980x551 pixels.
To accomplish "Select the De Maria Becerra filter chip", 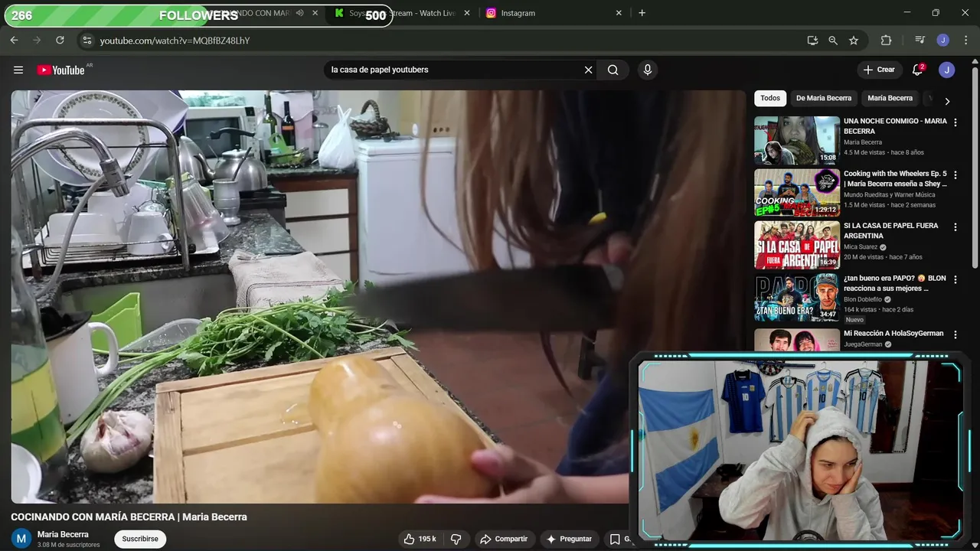I will pyautogui.click(x=824, y=98).
